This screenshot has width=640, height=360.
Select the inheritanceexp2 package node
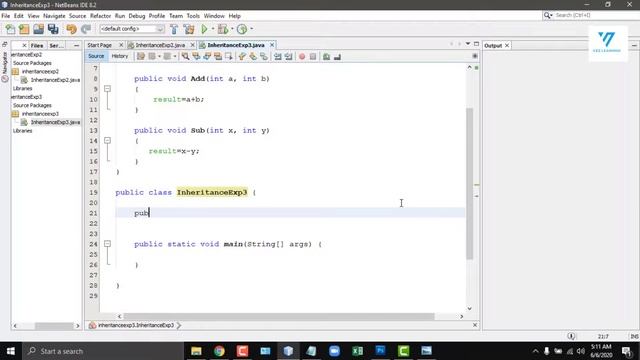tap(40, 71)
